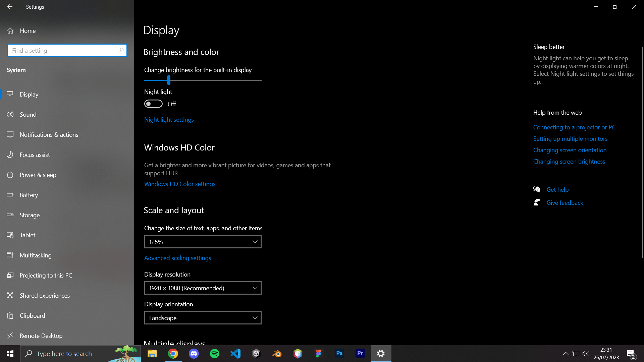Open Spotify from the taskbar
Viewport: 644px width, 362px height.
click(215, 354)
